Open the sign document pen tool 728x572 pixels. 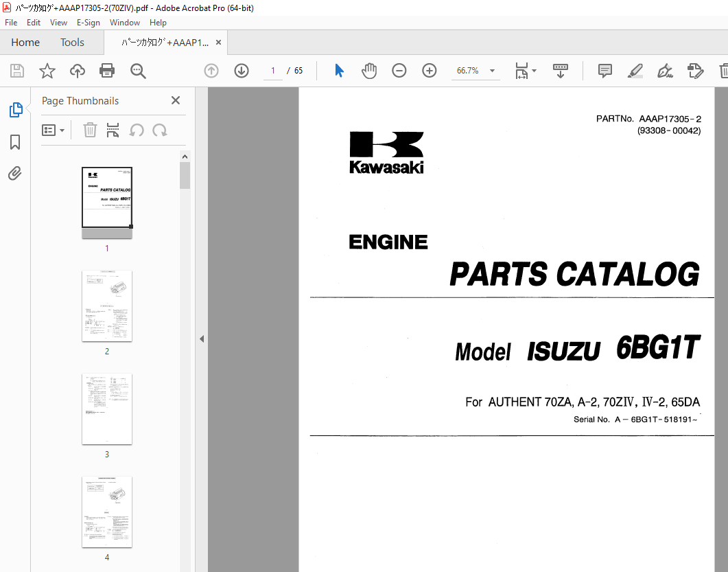(665, 71)
